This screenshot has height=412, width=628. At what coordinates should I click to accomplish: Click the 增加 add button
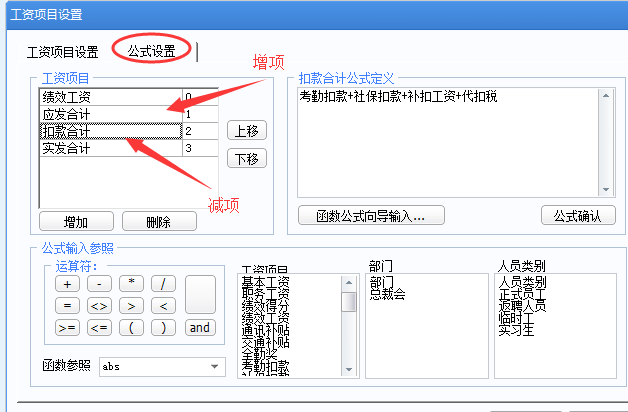(75, 222)
